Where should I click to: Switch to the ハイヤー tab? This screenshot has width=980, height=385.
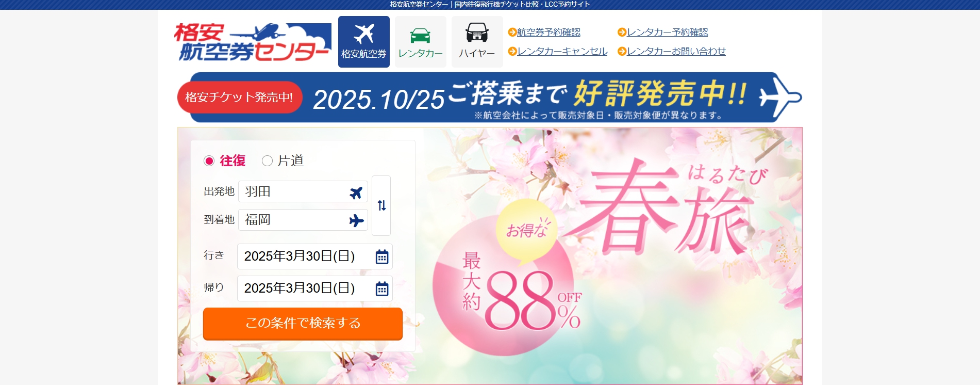(x=477, y=42)
